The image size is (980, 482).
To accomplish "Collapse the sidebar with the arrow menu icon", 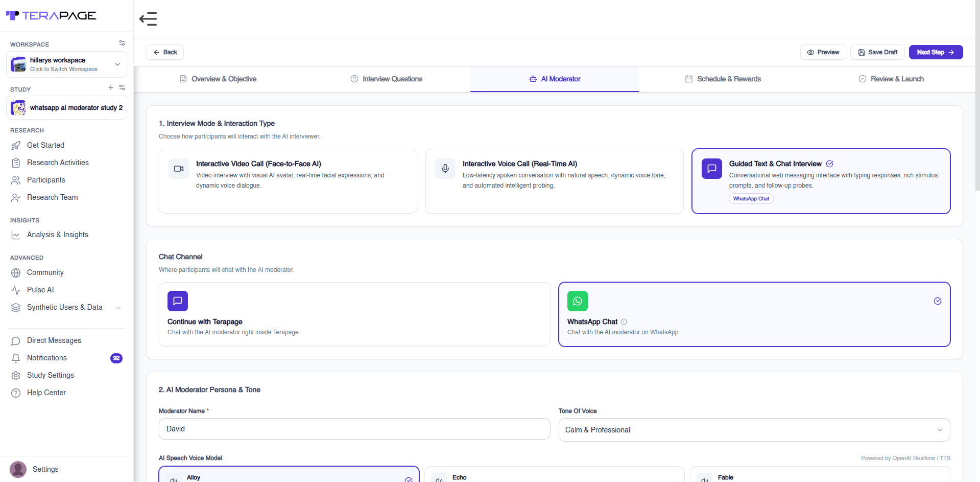I will tap(148, 19).
